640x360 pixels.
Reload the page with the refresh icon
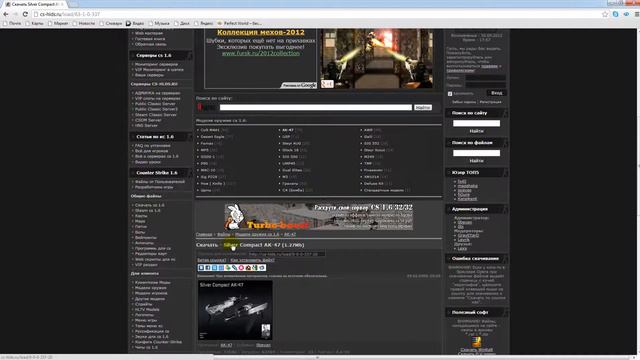pyautogui.click(x=25, y=14)
